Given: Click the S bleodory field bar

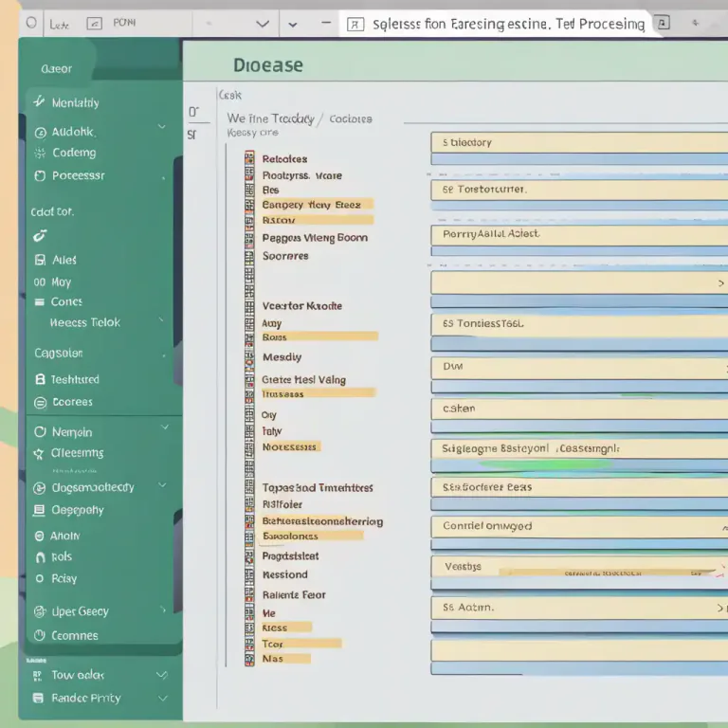Looking at the screenshot, I should (579, 142).
